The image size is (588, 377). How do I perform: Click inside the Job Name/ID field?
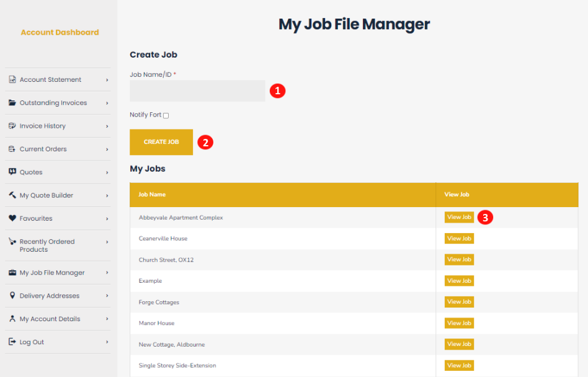[x=197, y=91]
